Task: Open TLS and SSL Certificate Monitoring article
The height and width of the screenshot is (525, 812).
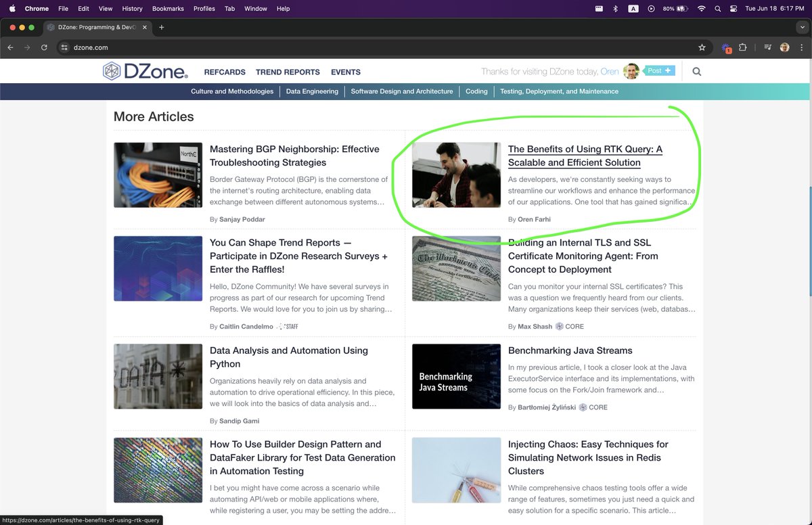Action: (583, 256)
